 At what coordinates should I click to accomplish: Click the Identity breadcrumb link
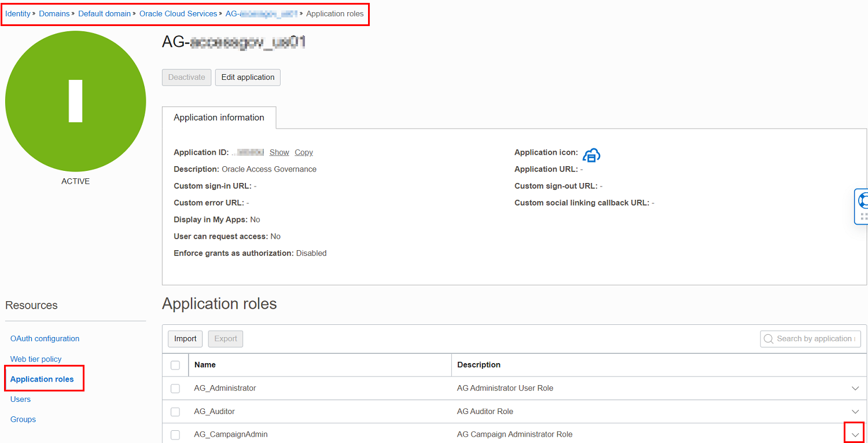click(18, 13)
